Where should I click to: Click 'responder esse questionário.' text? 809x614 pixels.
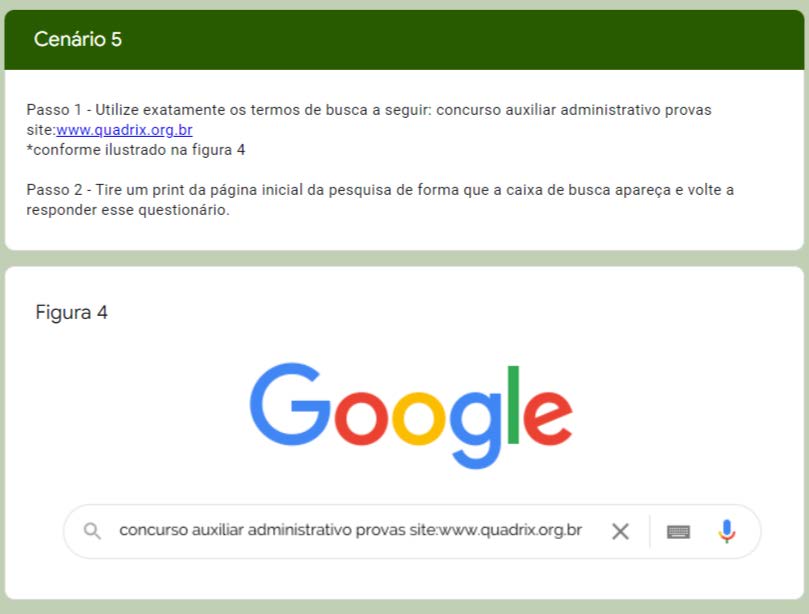coord(128,210)
